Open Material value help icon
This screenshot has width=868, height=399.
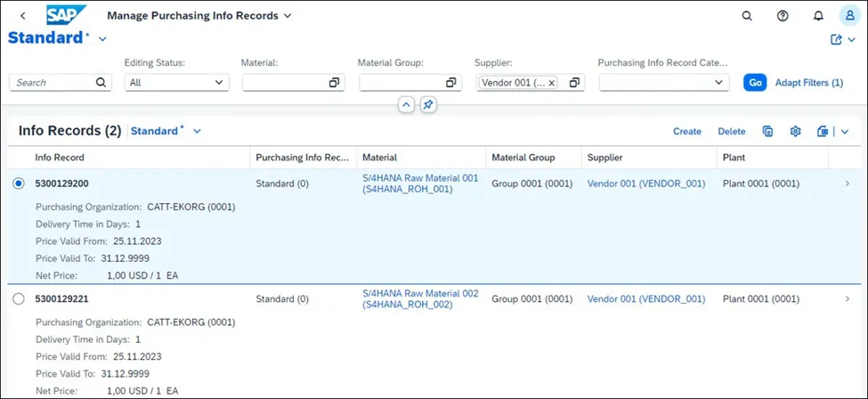[334, 82]
